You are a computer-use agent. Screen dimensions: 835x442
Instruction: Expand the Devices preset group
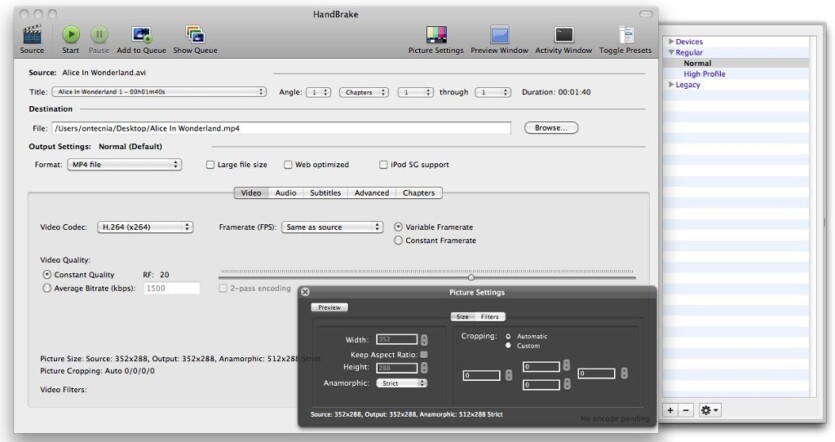pyautogui.click(x=672, y=42)
